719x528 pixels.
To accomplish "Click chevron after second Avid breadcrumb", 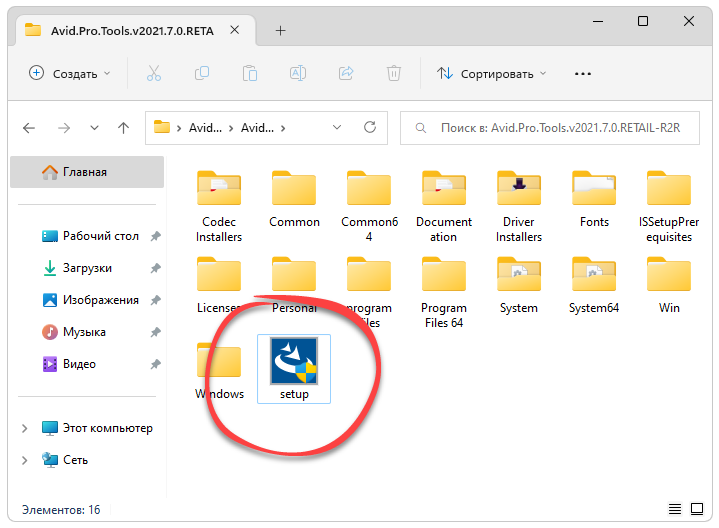I will (283, 128).
